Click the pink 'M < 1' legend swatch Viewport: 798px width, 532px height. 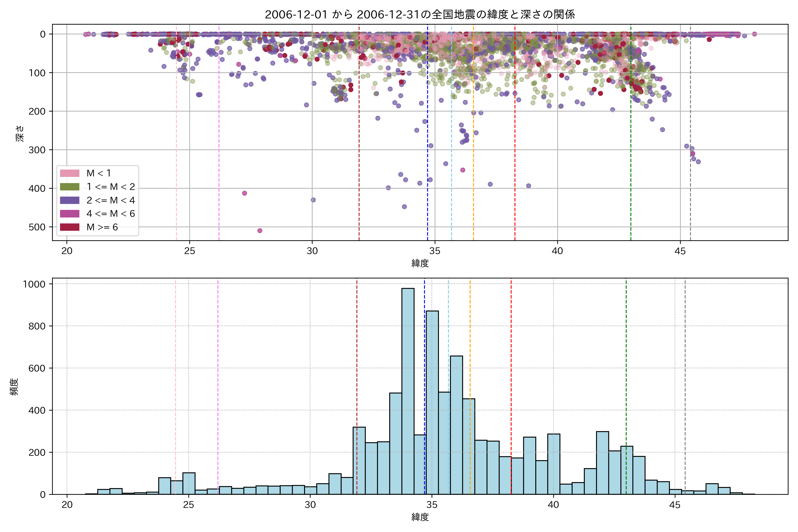tap(70, 173)
